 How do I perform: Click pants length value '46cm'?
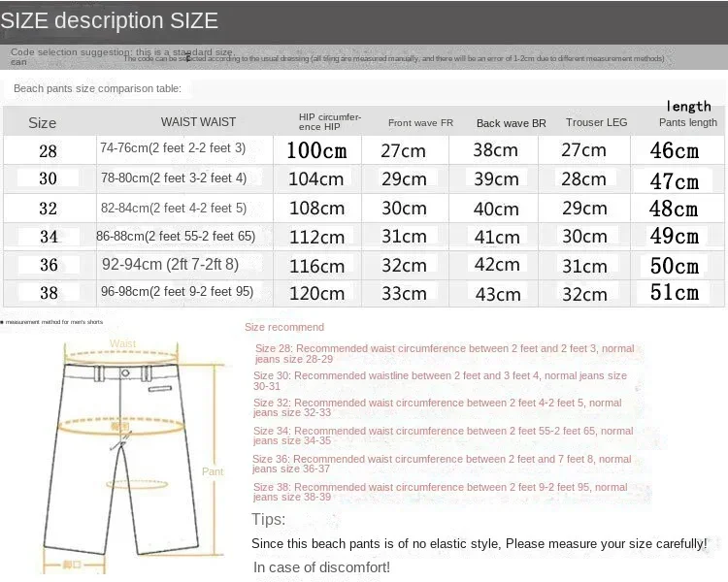tap(675, 150)
